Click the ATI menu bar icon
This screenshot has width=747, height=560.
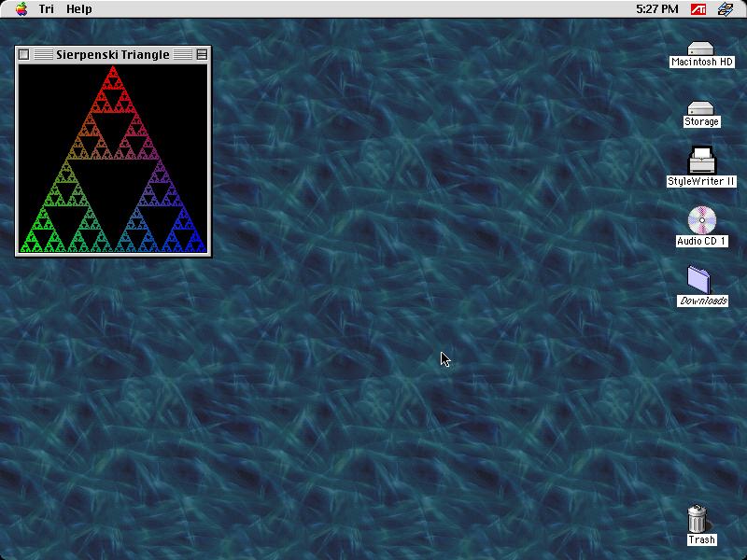tap(698, 8)
